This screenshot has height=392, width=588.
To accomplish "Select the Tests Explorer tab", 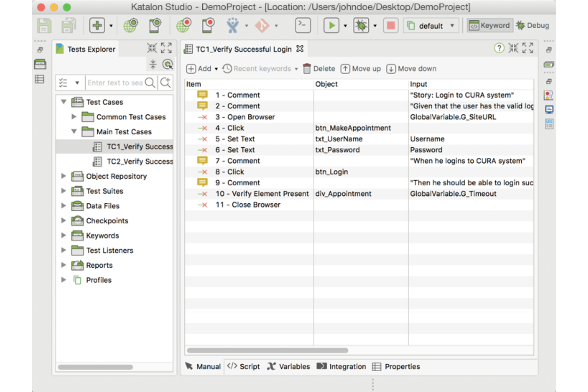I will pyautogui.click(x=86, y=49).
